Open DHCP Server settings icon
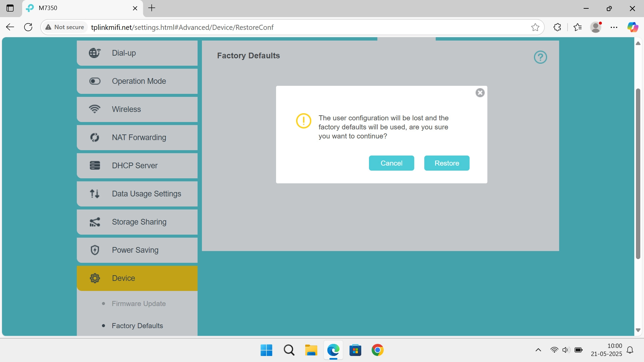The height and width of the screenshot is (362, 644). click(95, 165)
